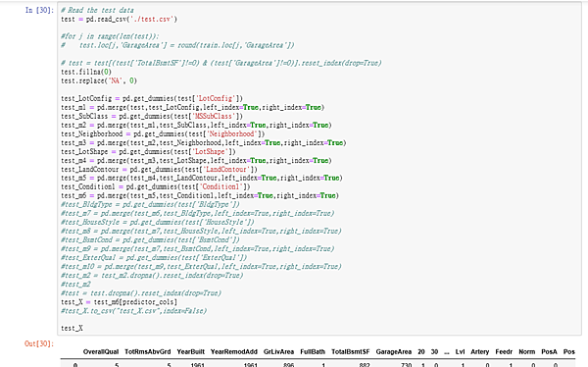The width and height of the screenshot is (588, 367).
Task: Click the test_m5 = pd.merge line
Action: [x=201, y=178]
